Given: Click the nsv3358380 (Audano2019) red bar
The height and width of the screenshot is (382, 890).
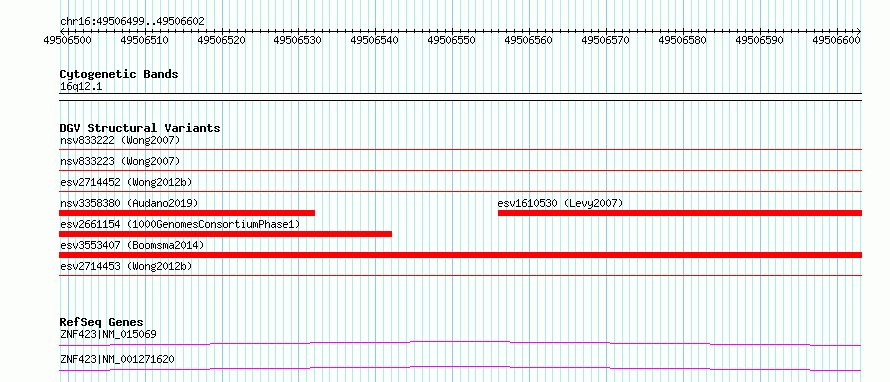Looking at the screenshot, I should click(x=187, y=213).
